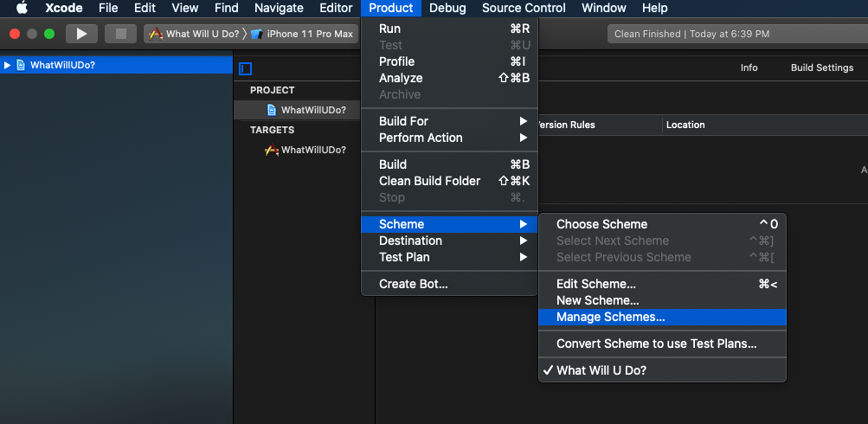Screen dimensions: 868x424
Task: Open the Editor menu
Action: tap(336, 8)
